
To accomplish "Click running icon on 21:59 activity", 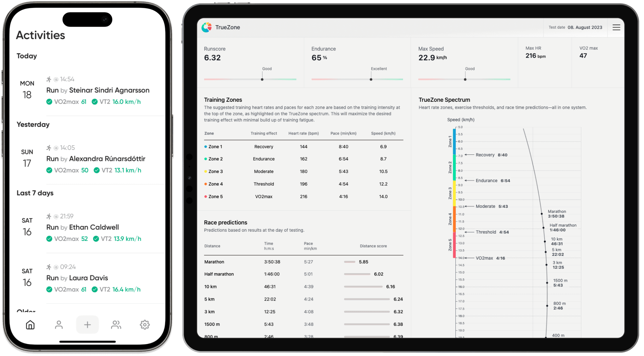I will coord(49,216).
